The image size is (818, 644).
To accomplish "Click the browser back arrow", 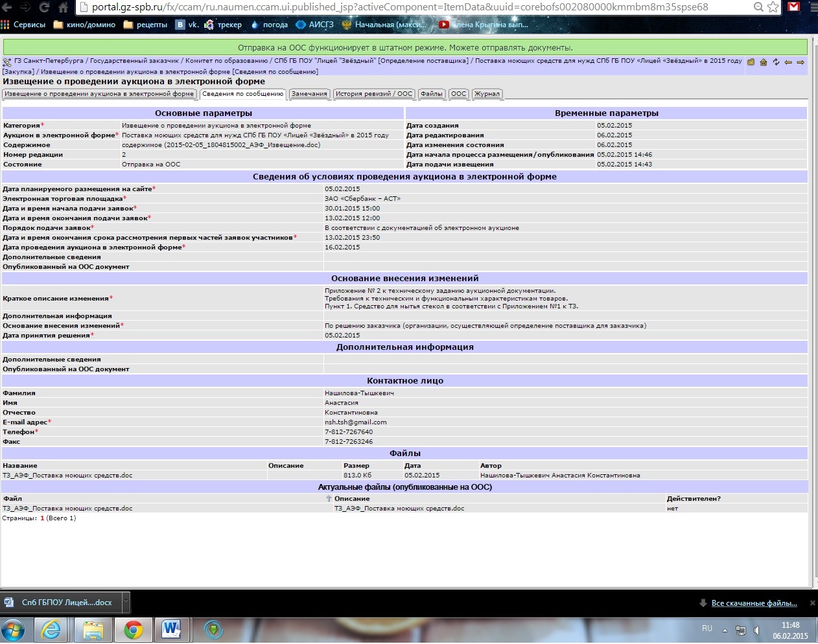I will click(x=7, y=7).
